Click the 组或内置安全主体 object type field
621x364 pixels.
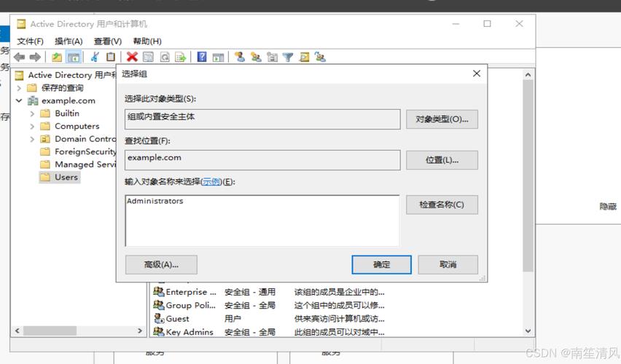(262, 119)
